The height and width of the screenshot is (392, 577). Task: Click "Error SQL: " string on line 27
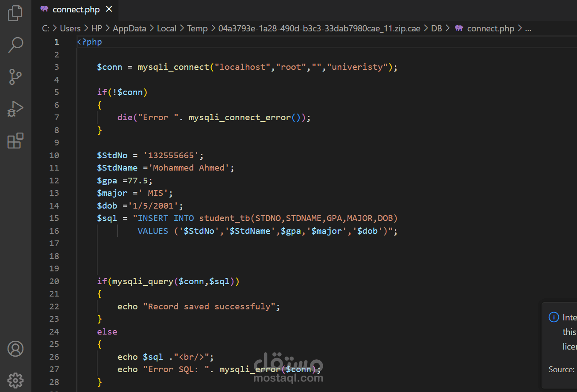tap(176, 369)
